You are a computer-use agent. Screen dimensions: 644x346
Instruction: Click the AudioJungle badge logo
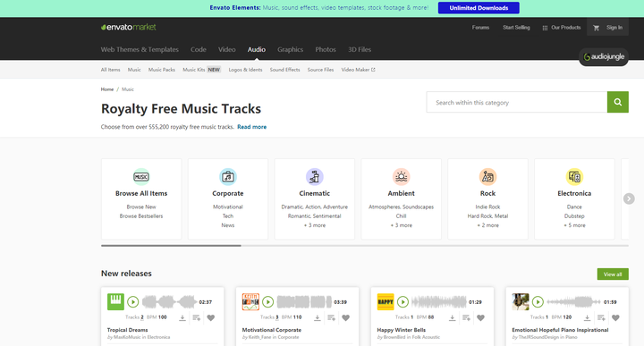(604, 56)
